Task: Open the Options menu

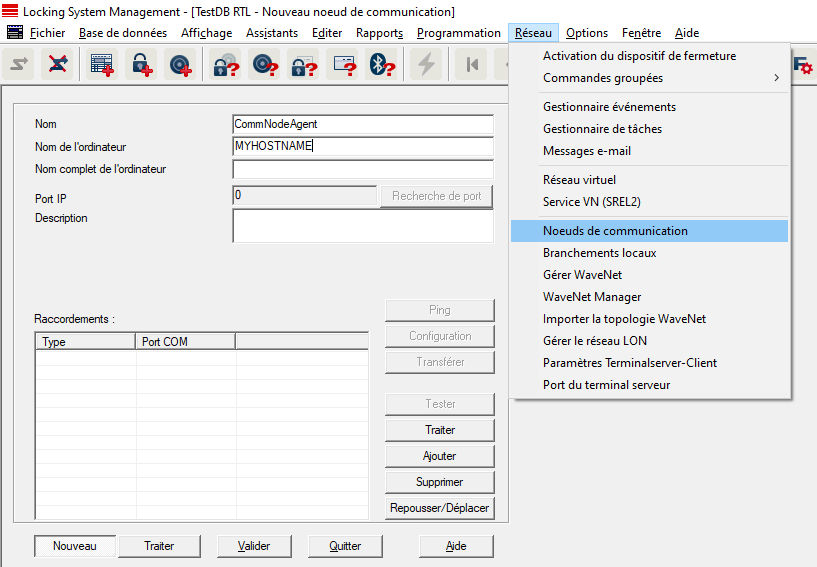Action: pos(586,33)
